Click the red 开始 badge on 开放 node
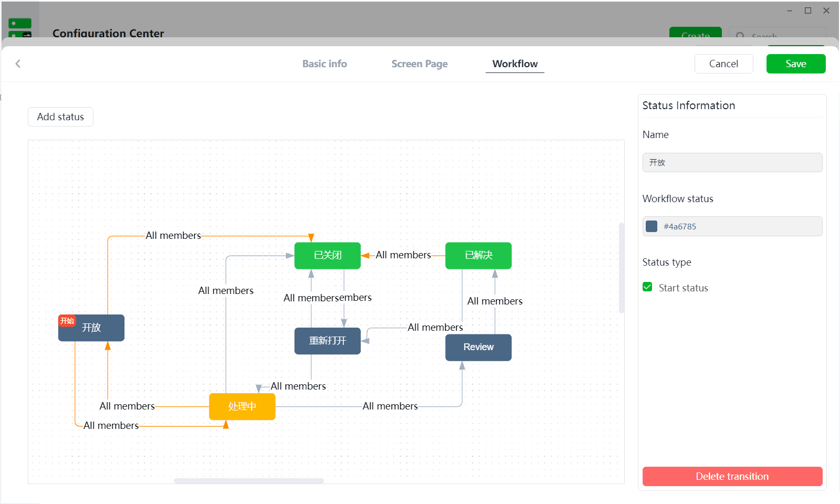 (x=67, y=321)
